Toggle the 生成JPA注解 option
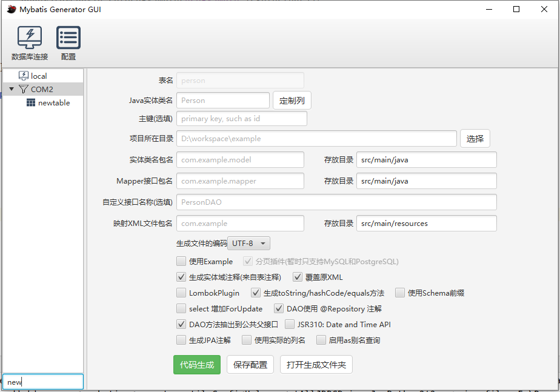Viewport: 560px width, 392px height. [x=181, y=339]
